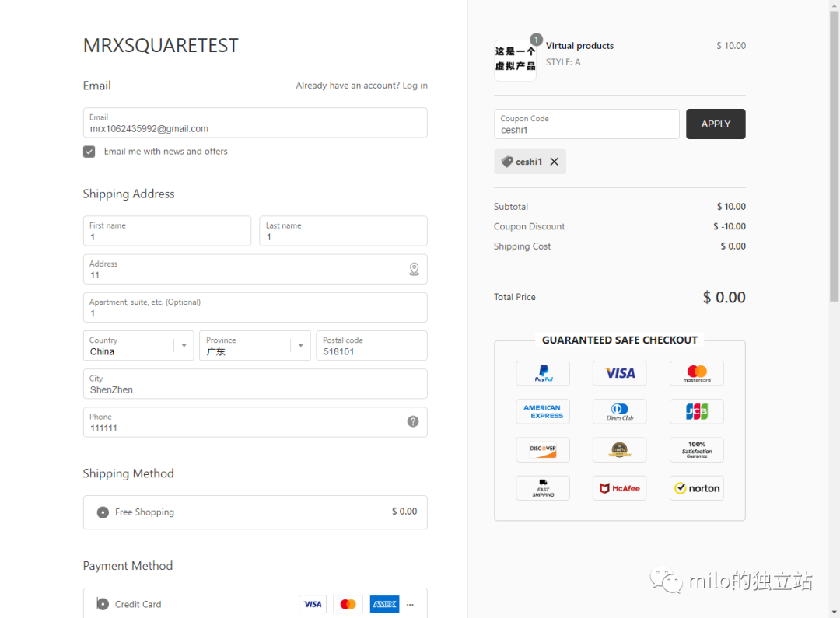The image size is (840, 618).
Task: Click the phone field help icon
Action: 413,421
